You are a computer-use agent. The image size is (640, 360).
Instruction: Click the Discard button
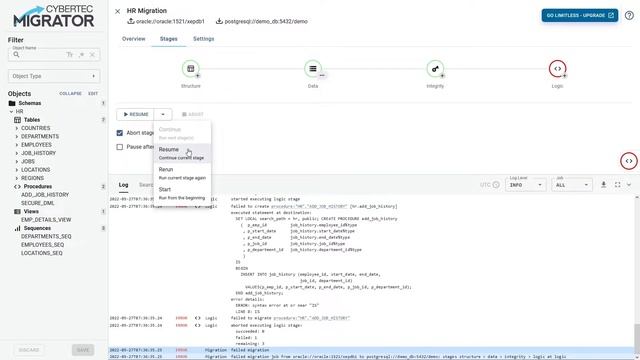[x=29, y=350]
